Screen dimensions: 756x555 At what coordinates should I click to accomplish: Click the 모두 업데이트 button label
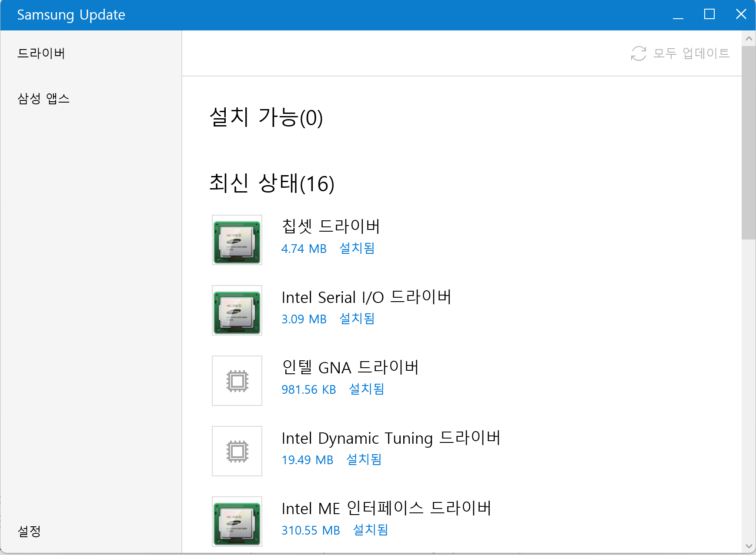coord(692,53)
